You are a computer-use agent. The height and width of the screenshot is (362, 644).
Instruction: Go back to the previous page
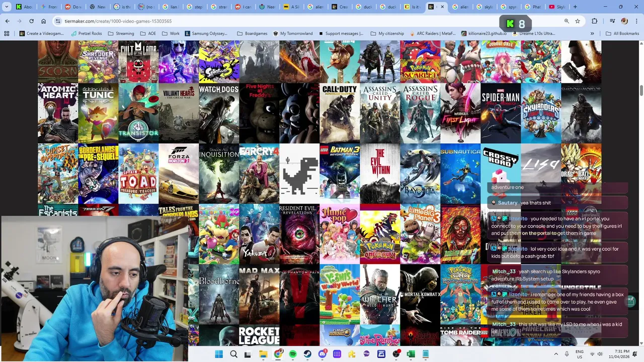(x=7, y=21)
